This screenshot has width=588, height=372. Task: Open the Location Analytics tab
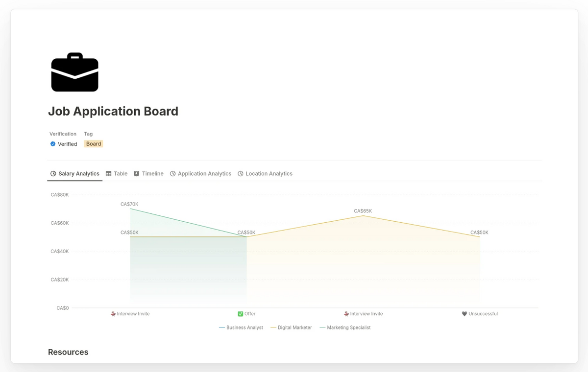click(x=265, y=174)
